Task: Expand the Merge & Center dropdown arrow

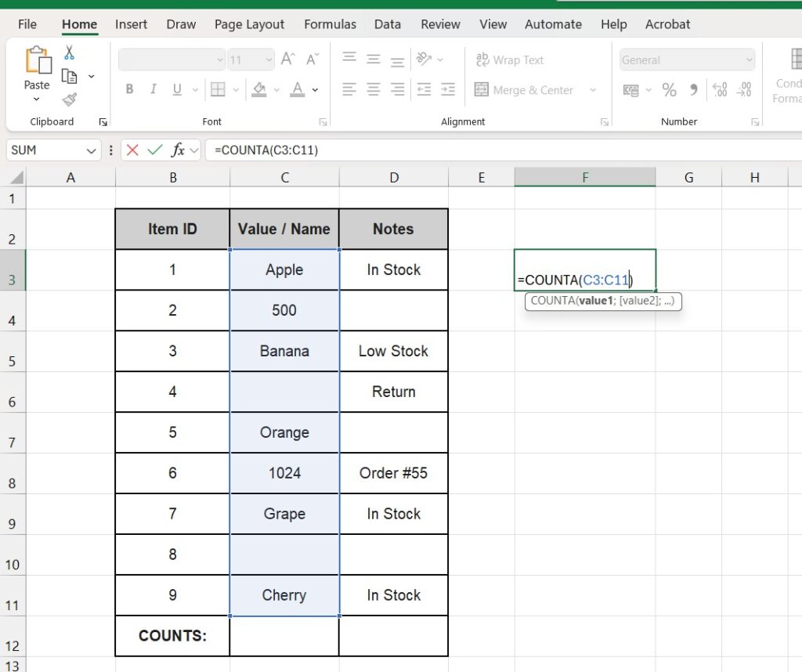Action: pyautogui.click(x=592, y=90)
